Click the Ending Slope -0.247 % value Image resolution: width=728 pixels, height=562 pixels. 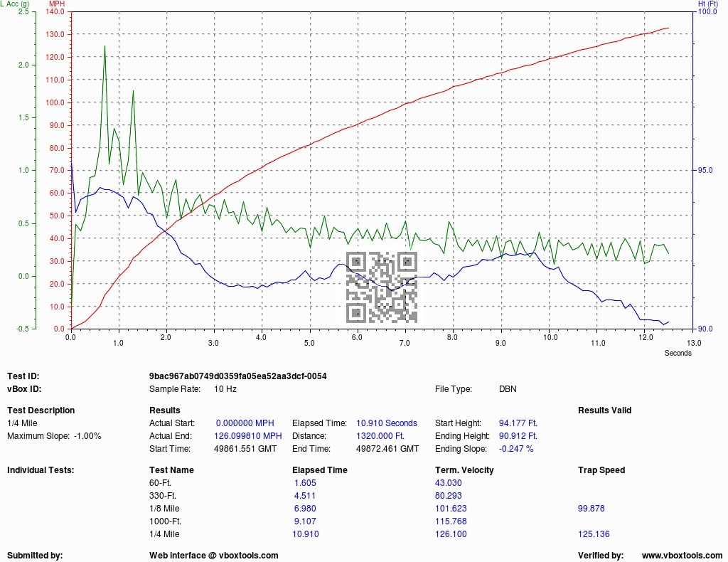[516, 449]
